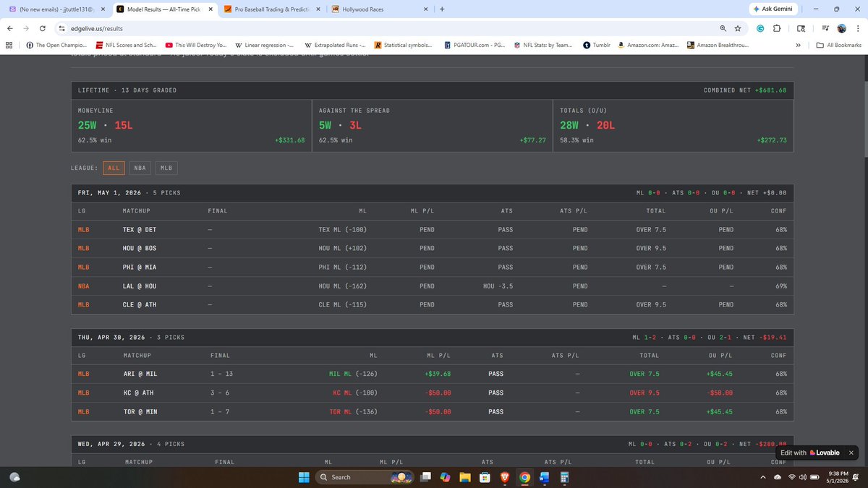
Task: Open the PGATOUR.com bookmark
Action: pos(474,45)
